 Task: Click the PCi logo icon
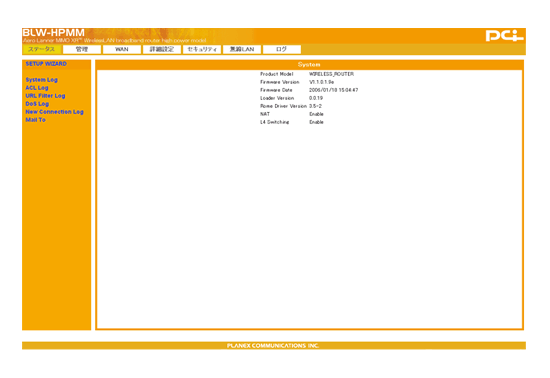pyautogui.click(x=504, y=36)
